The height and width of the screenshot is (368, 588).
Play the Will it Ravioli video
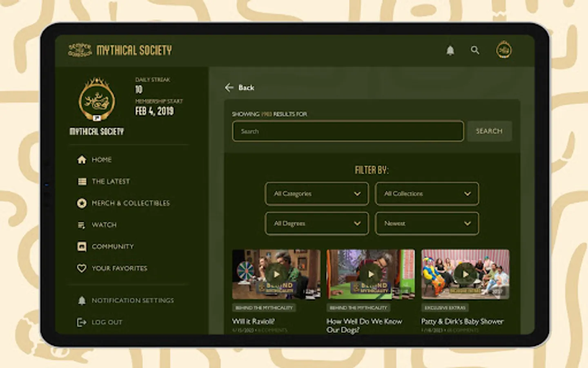(276, 274)
